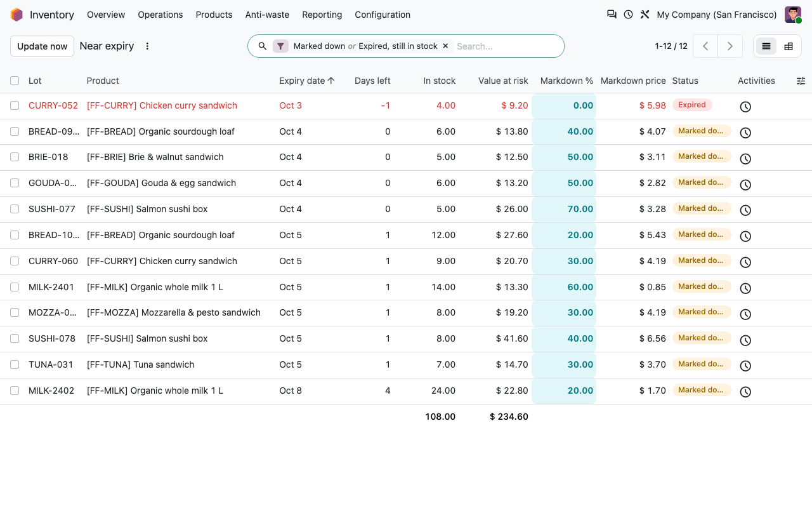Sort by Days left column header
The image size is (812, 508).
[372, 81]
